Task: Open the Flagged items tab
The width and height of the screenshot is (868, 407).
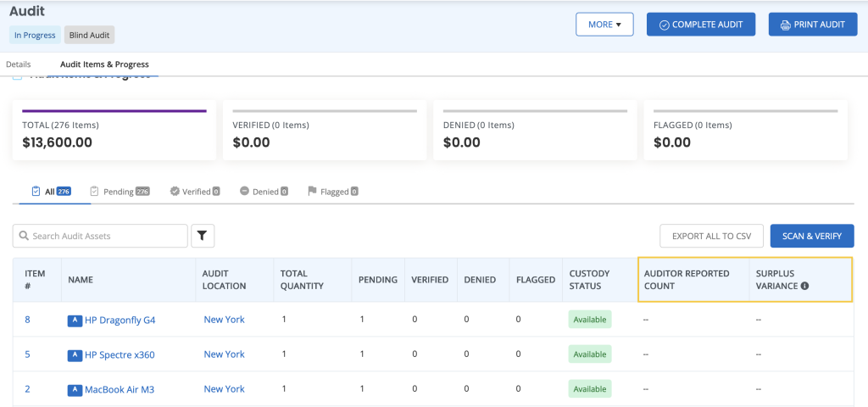Action: [x=332, y=192]
